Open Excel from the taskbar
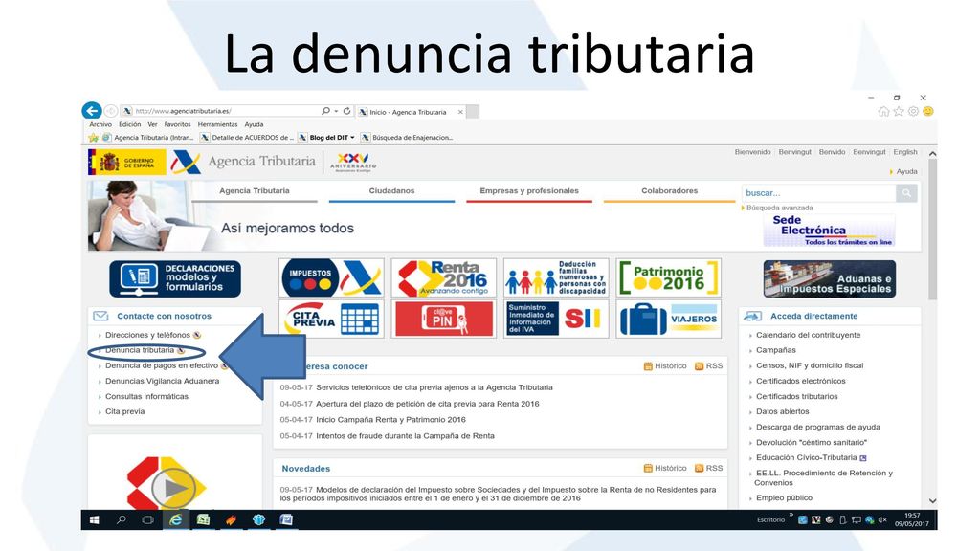The image size is (980, 551). pyautogui.click(x=203, y=519)
